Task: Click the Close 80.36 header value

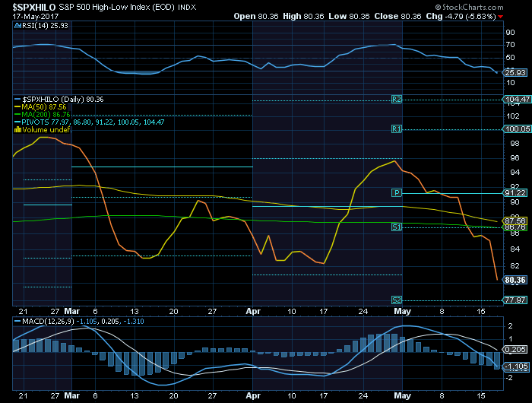Action: click(397, 16)
